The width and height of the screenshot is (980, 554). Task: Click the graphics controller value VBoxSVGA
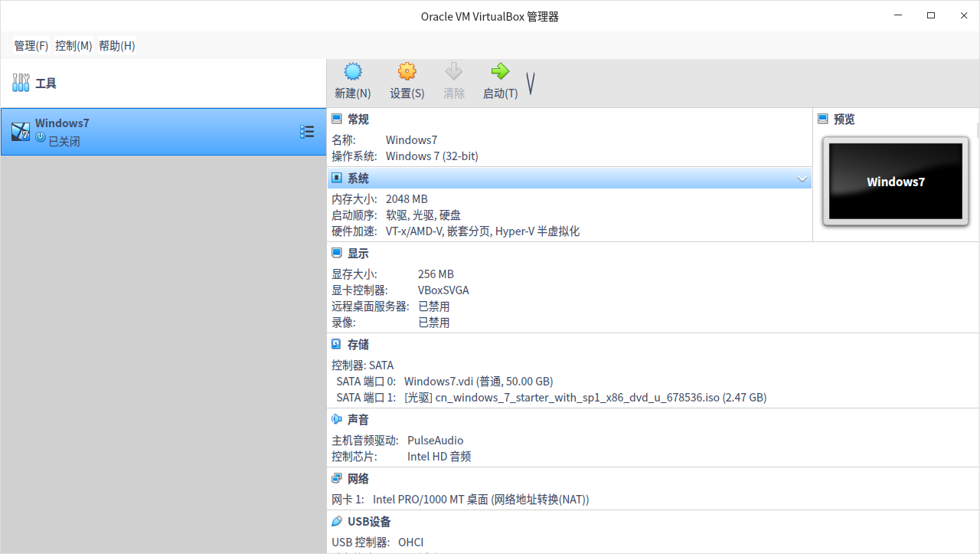click(x=443, y=290)
